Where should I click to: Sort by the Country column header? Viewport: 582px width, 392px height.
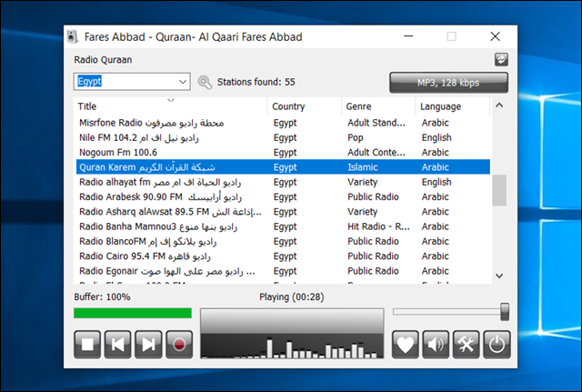tap(304, 106)
